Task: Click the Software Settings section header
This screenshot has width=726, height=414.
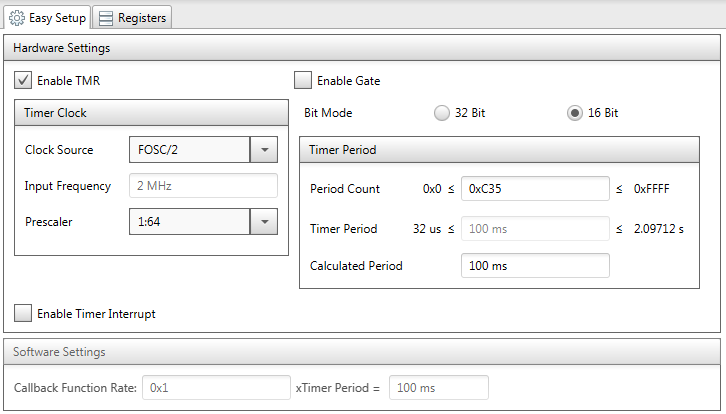Action: coord(362,352)
